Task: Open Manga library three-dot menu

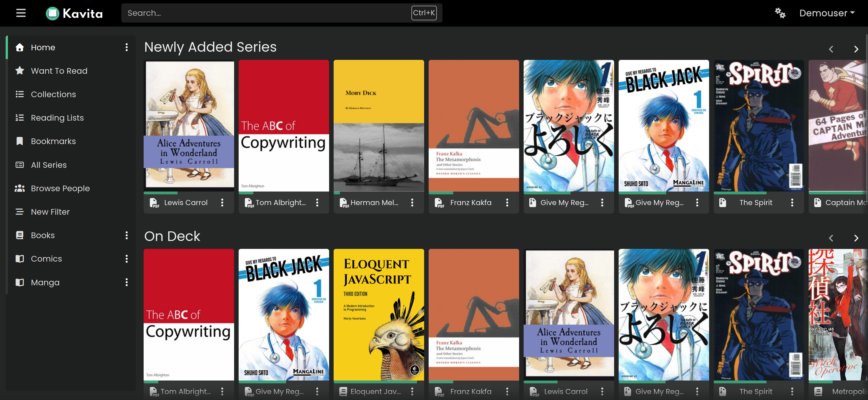Action: point(127,282)
